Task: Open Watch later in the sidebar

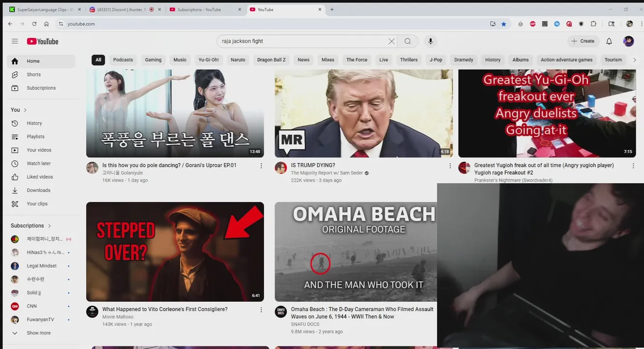Action: pyautogui.click(x=41, y=163)
